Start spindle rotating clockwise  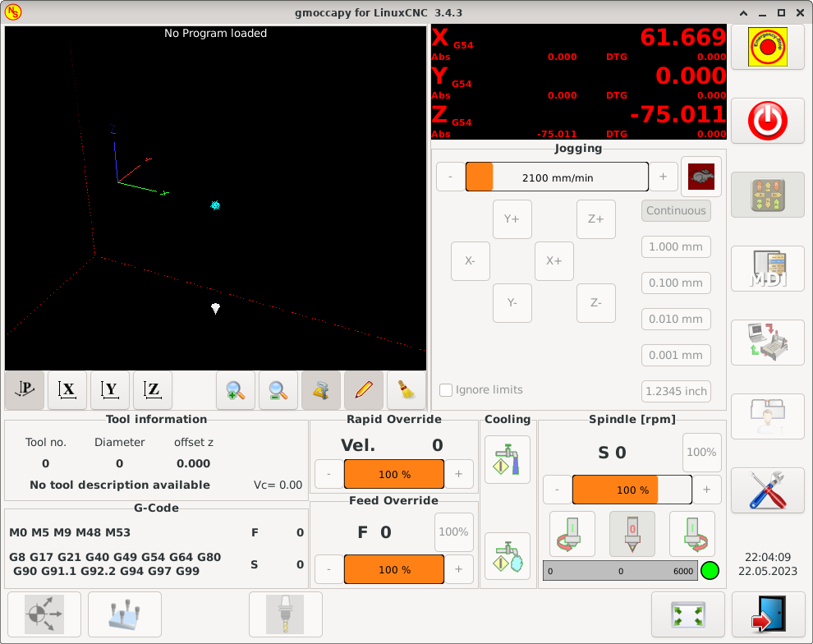[572, 533]
